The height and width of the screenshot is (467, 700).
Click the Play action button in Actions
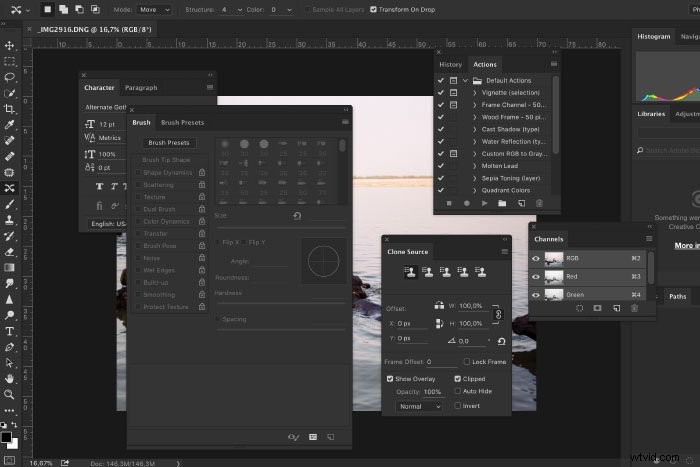pyautogui.click(x=484, y=204)
